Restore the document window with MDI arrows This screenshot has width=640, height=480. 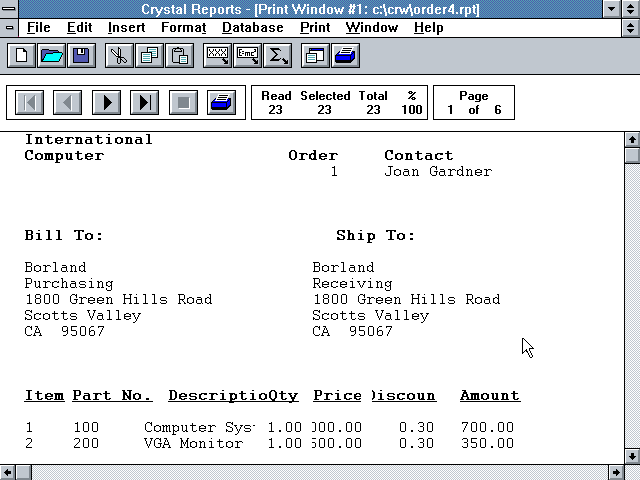coord(631,28)
